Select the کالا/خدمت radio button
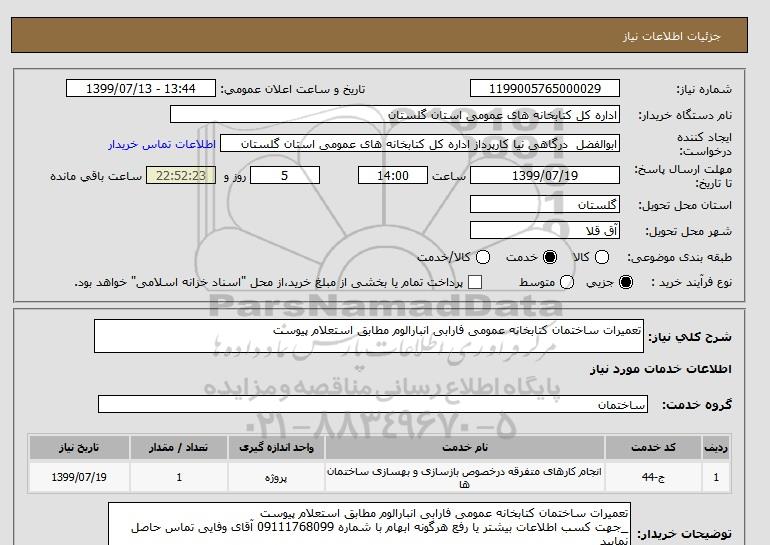770x545 pixels. click(483, 257)
